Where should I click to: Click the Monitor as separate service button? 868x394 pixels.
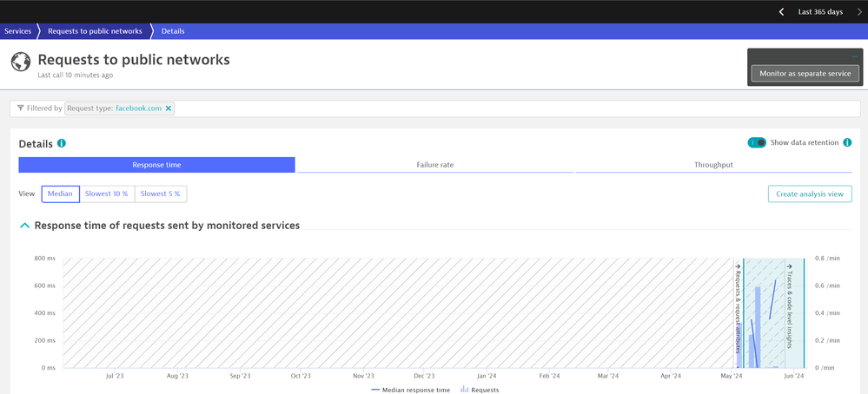click(x=805, y=74)
